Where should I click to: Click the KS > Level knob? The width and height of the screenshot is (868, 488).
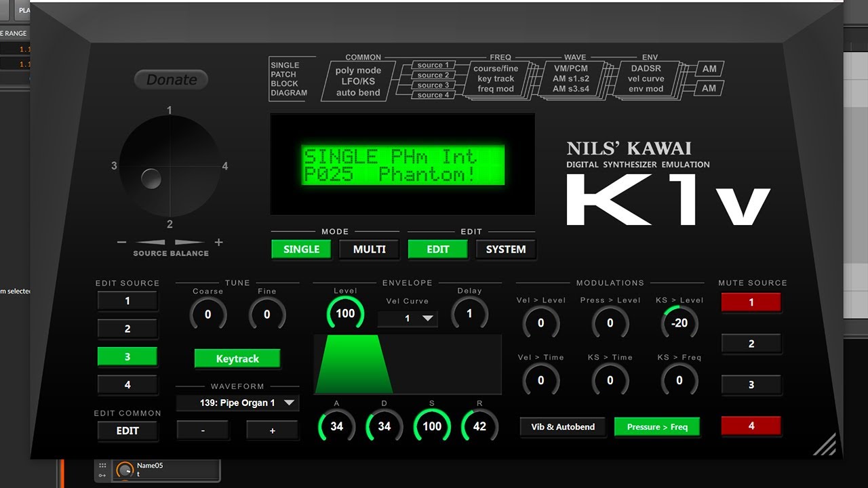pos(679,323)
